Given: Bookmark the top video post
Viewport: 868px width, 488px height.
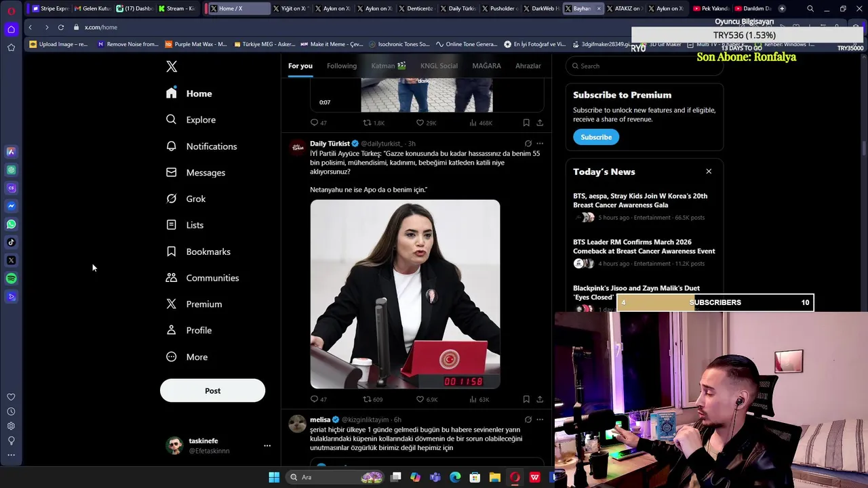Looking at the screenshot, I should (x=526, y=123).
